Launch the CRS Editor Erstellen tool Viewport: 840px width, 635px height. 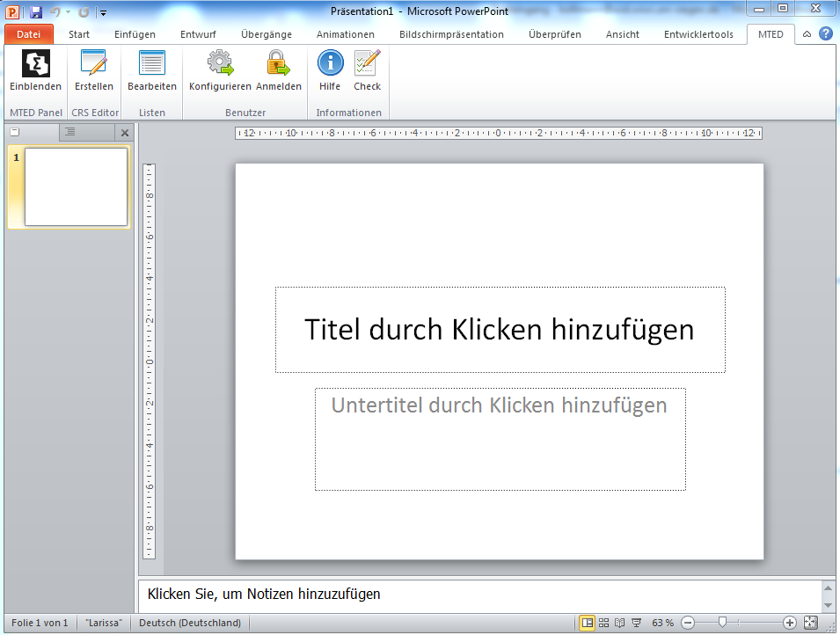point(94,70)
